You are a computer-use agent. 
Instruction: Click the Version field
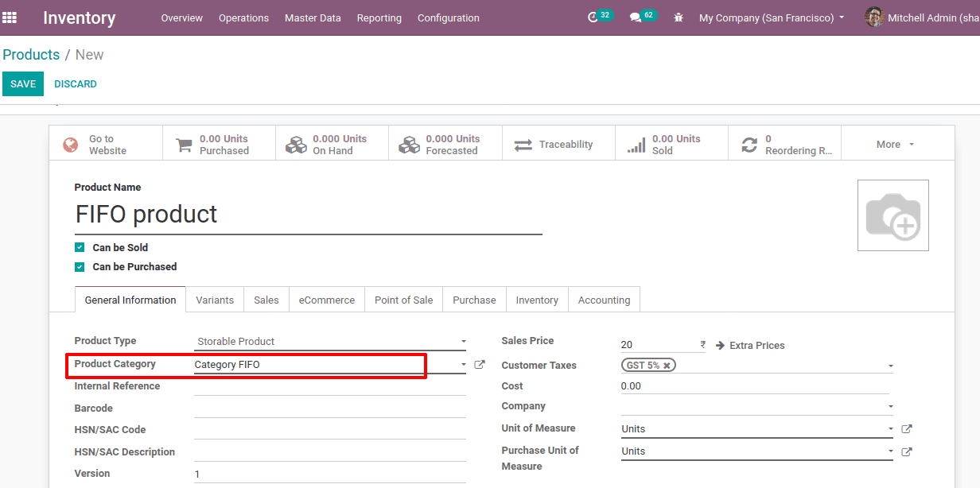330,474
